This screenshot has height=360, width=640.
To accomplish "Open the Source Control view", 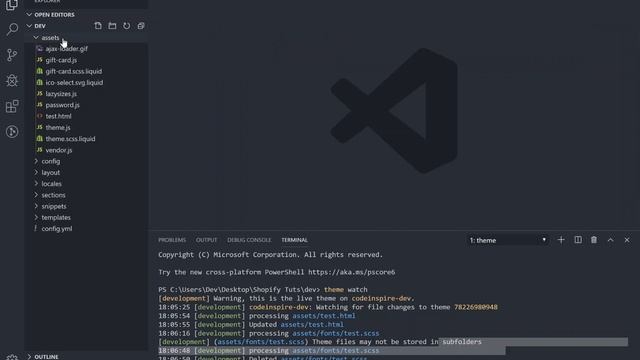I will pos(12,55).
